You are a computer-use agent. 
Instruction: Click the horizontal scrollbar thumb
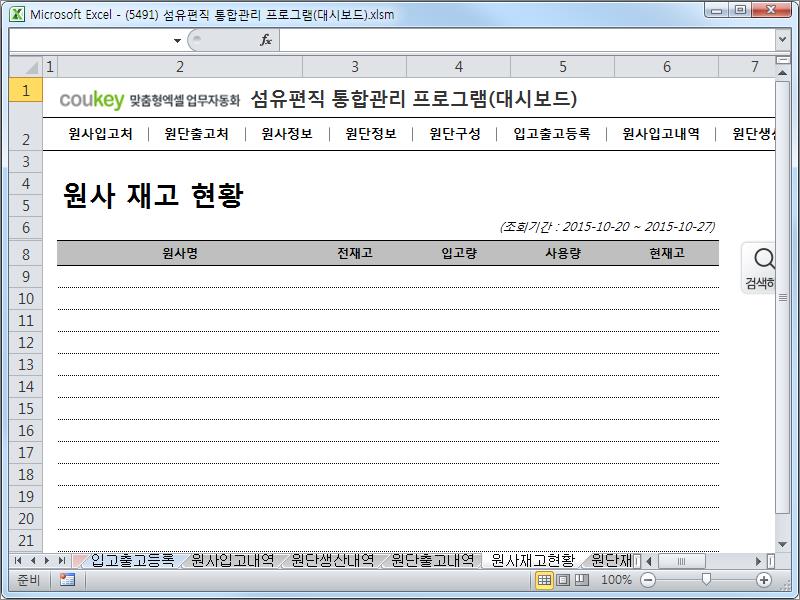pos(682,561)
